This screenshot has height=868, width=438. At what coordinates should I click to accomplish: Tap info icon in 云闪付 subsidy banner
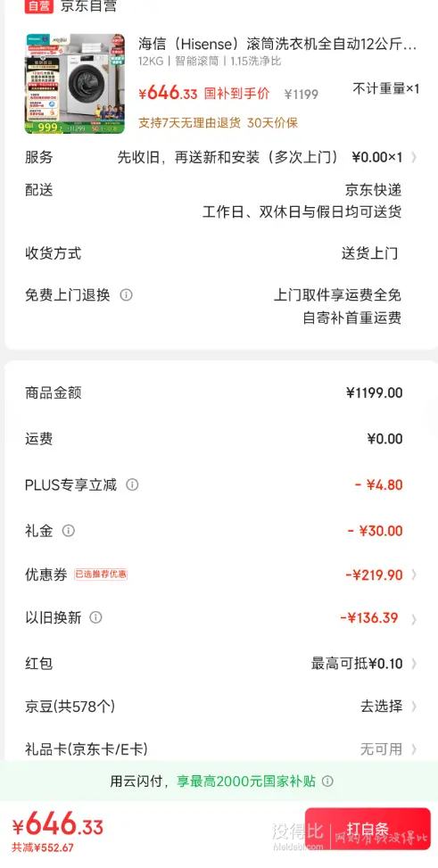coord(327,781)
